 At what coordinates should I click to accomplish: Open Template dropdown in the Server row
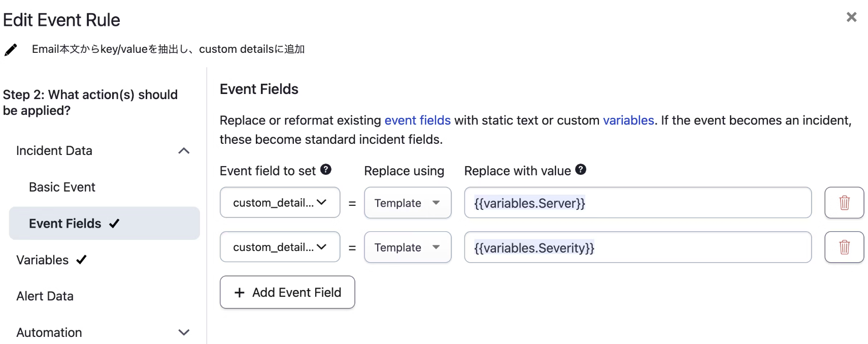(x=408, y=203)
